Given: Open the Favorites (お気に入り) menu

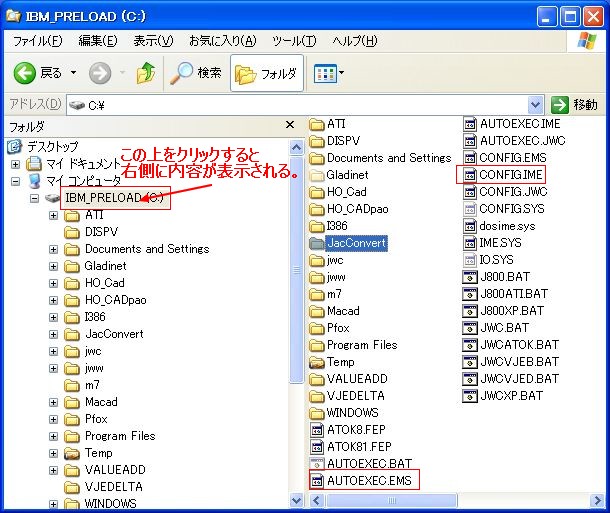Looking at the screenshot, I should pyautogui.click(x=223, y=41).
